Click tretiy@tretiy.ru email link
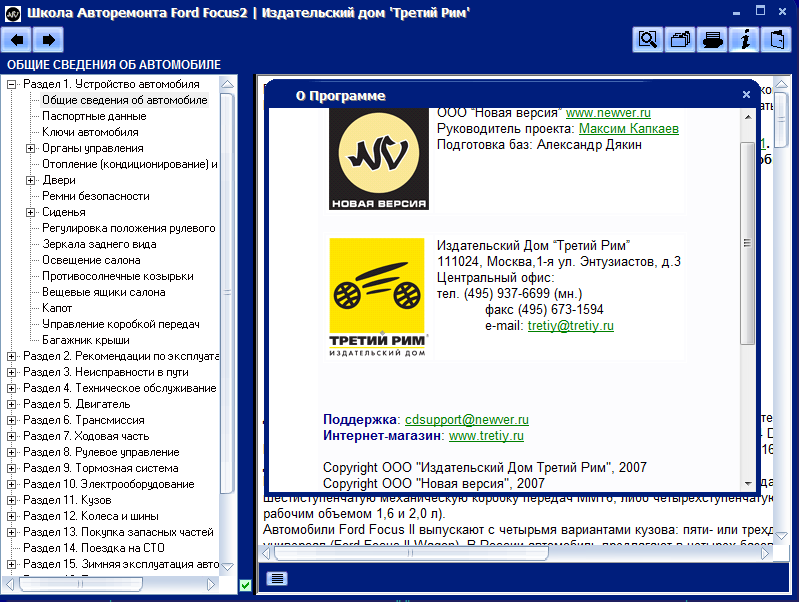This screenshot has height=602, width=799. click(571, 326)
